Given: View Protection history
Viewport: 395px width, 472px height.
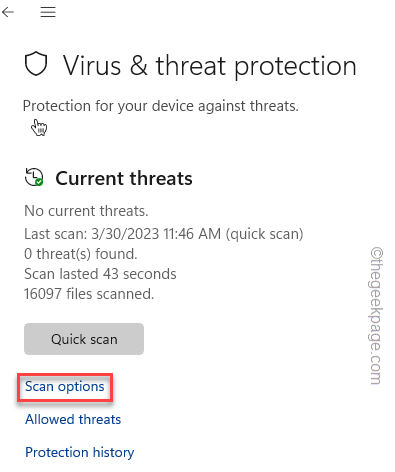Looking at the screenshot, I should tap(80, 452).
